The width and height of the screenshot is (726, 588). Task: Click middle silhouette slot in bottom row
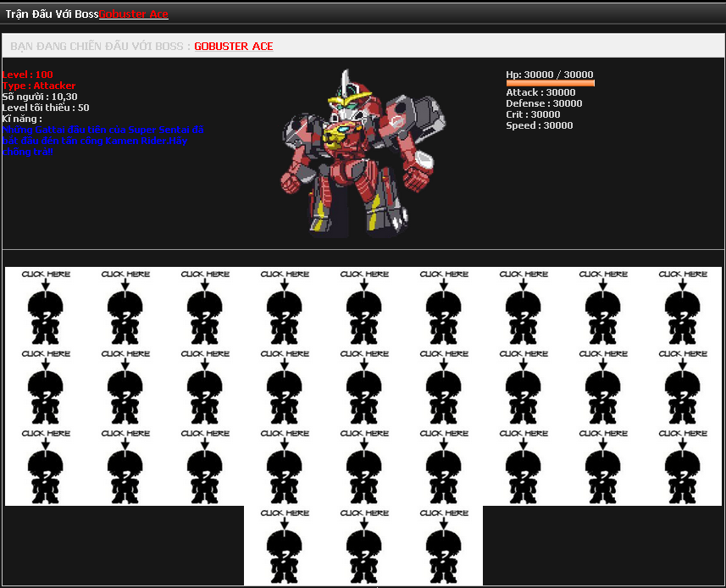(x=364, y=546)
